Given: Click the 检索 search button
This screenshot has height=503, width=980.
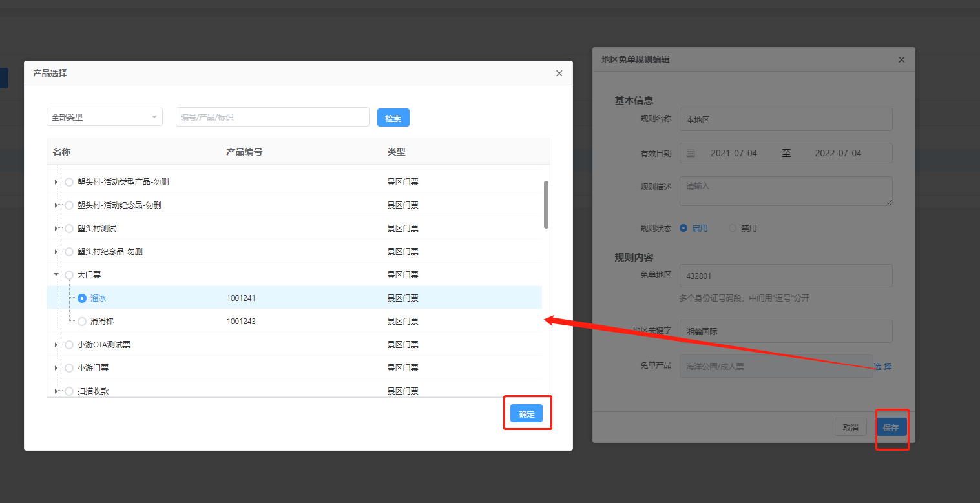Looking at the screenshot, I should [x=393, y=118].
